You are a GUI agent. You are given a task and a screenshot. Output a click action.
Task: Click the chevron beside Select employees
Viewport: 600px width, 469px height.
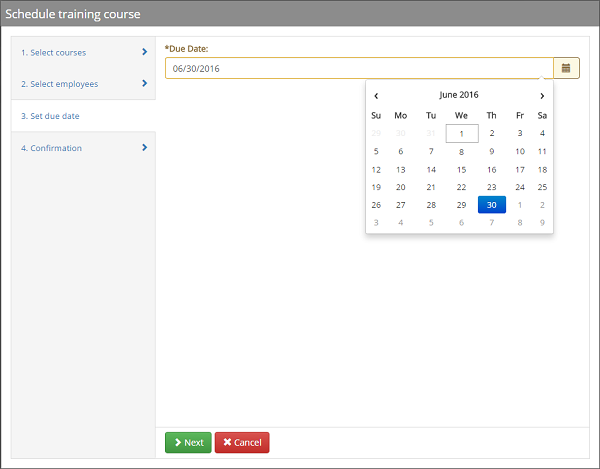(x=144, y=84)
